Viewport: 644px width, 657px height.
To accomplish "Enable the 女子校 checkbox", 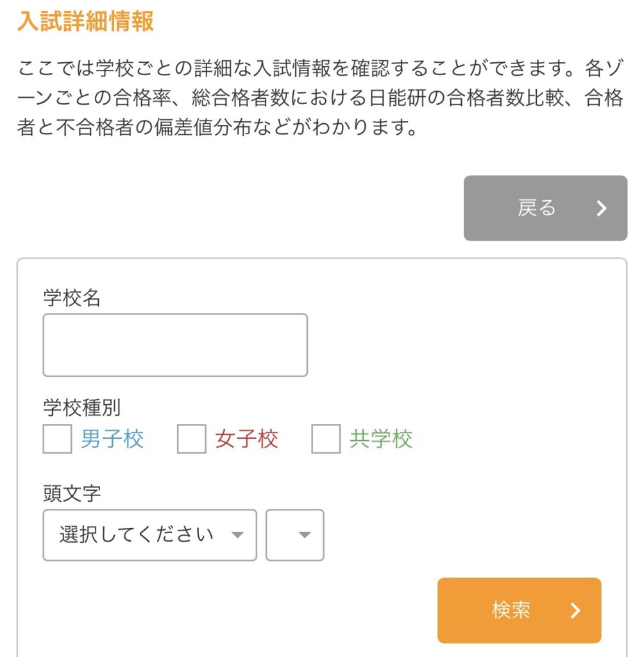I will [x=192, y=440].
